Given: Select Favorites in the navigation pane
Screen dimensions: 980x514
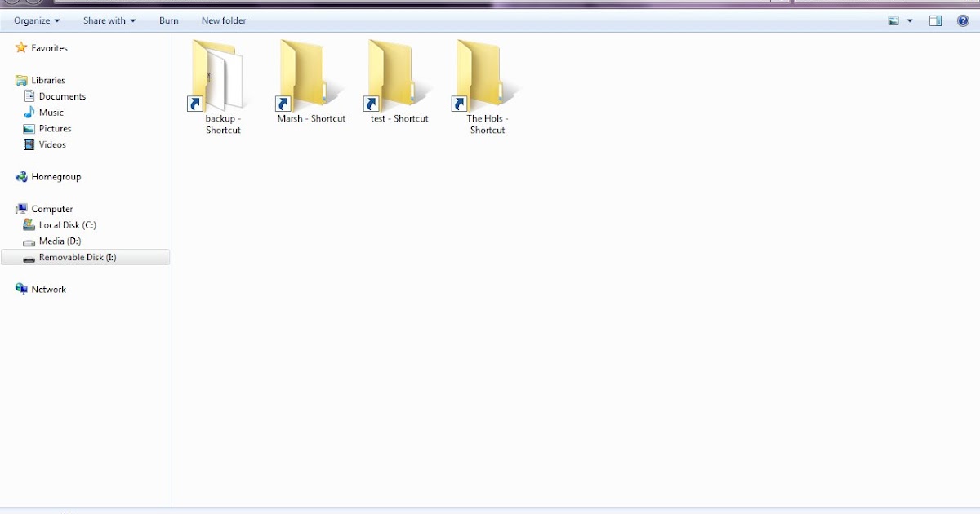Looking at the screenshot, I should (x=47, y=47).
